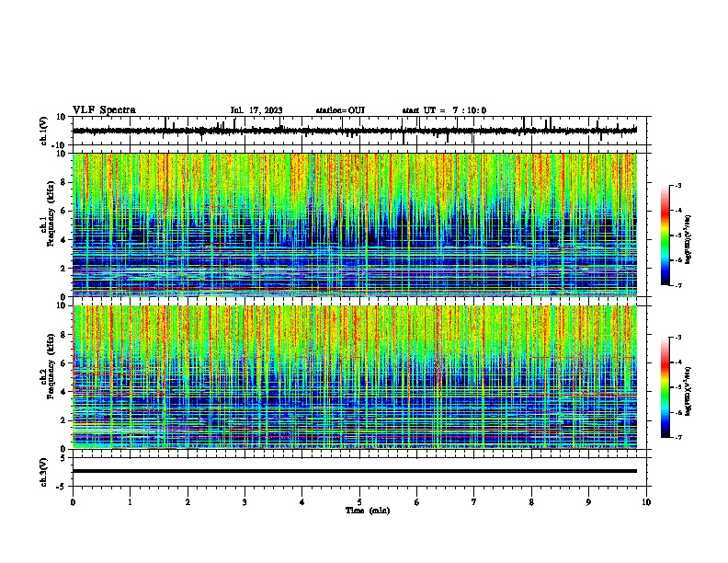Click the "6" kHz tick on ch.2 spectrogram

tap(63, 362)
